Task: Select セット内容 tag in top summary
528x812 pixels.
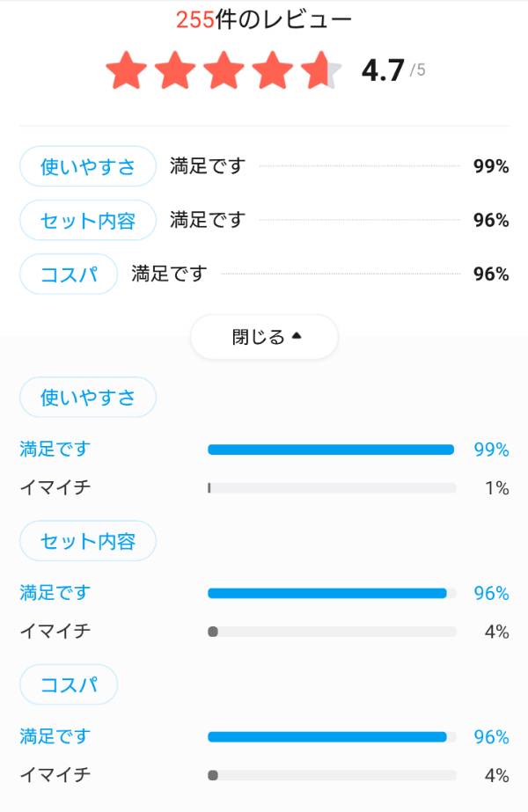Action: 88,220
